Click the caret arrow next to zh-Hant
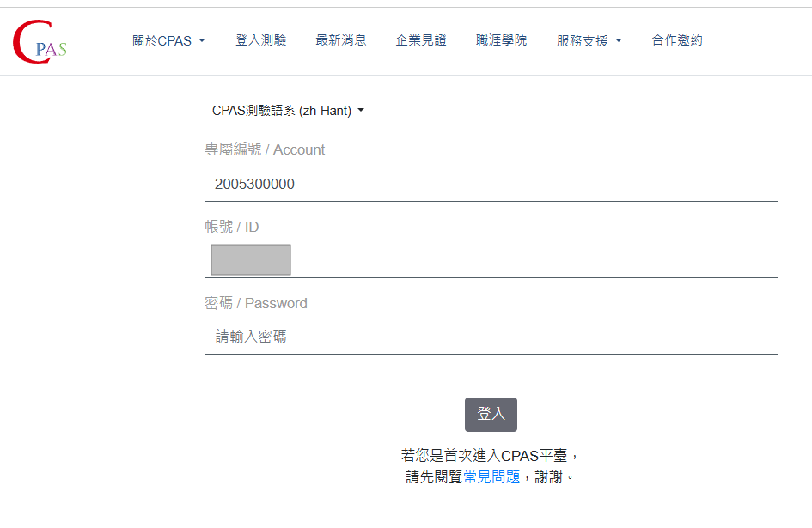 pos(361,110)
